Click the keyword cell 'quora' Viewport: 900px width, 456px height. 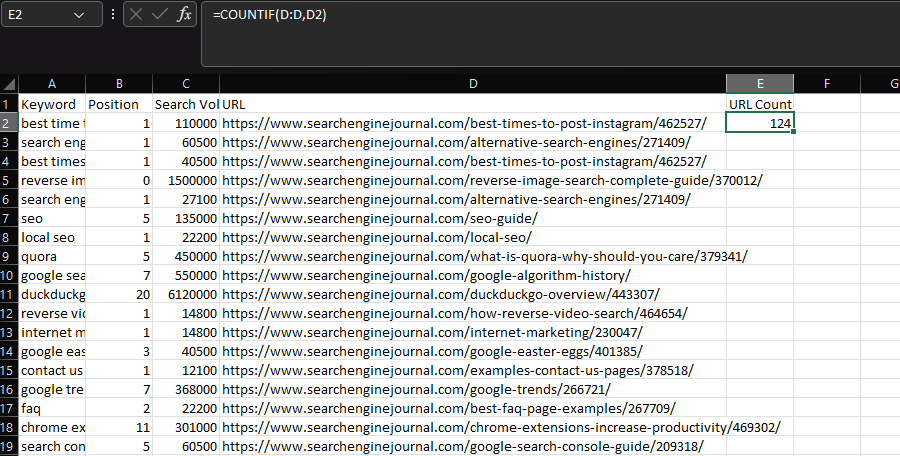pyautogui.click(x=52, y=256)
